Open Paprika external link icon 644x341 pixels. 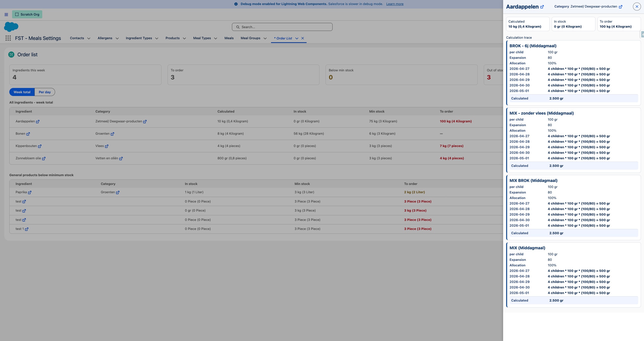[x=30, y=192]
